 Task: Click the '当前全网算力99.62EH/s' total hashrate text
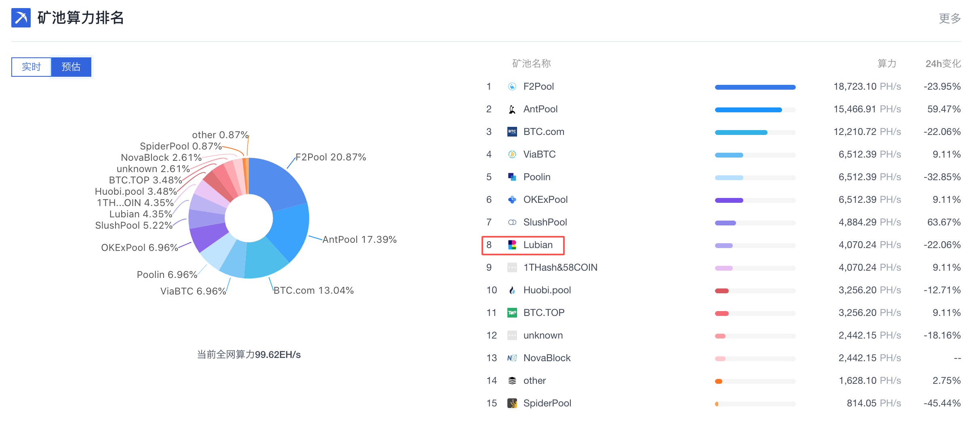click(x=249, y=355)
